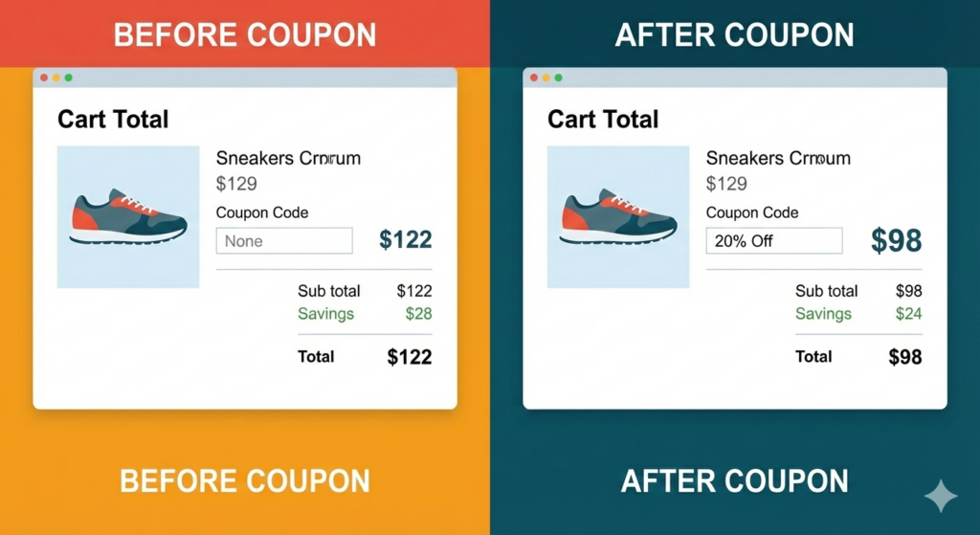The height and width of the screenshot is (535, 980).
Task: Click green maximize dot on right window
Action: click(x=559, y=78)
